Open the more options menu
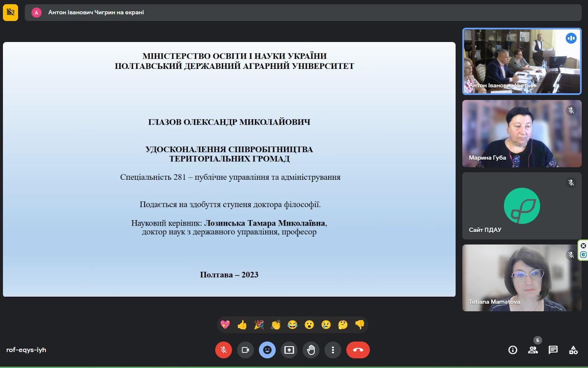The image size is (588, 368). pos(333,350)
